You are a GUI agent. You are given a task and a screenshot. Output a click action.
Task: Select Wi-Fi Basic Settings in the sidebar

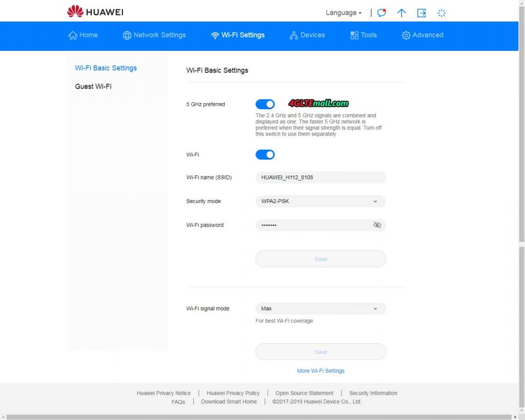[105, 68]
